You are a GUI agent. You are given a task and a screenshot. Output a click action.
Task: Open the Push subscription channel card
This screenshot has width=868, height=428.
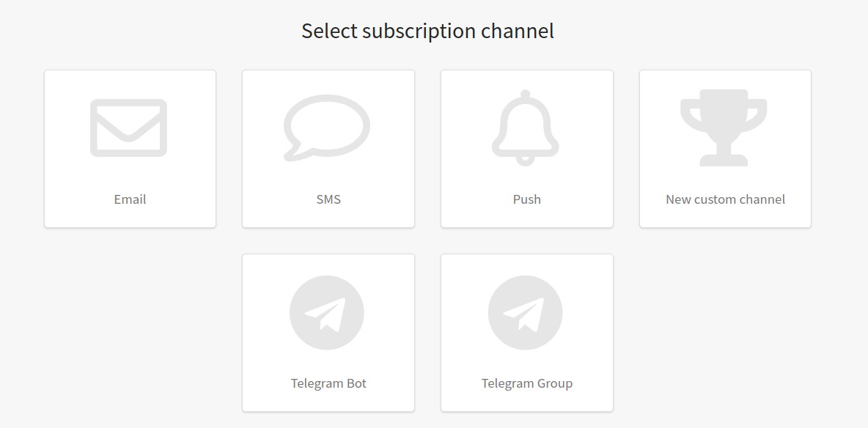[527, 148]
